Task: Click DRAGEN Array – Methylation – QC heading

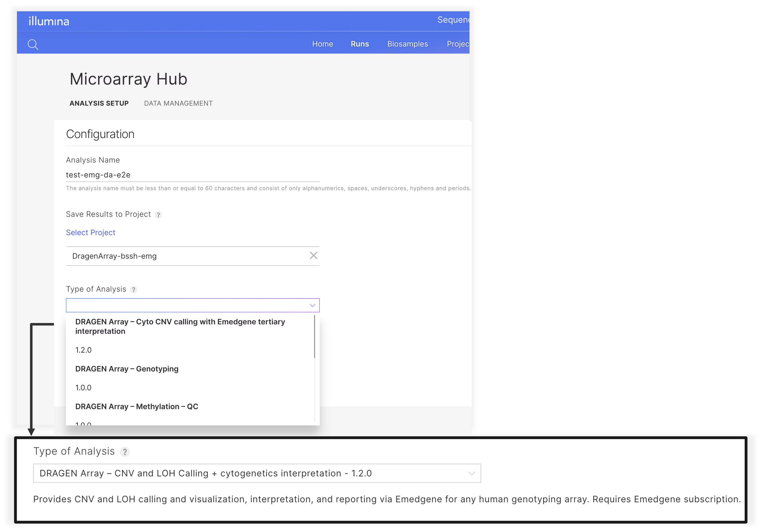Action: coord(137,407)
